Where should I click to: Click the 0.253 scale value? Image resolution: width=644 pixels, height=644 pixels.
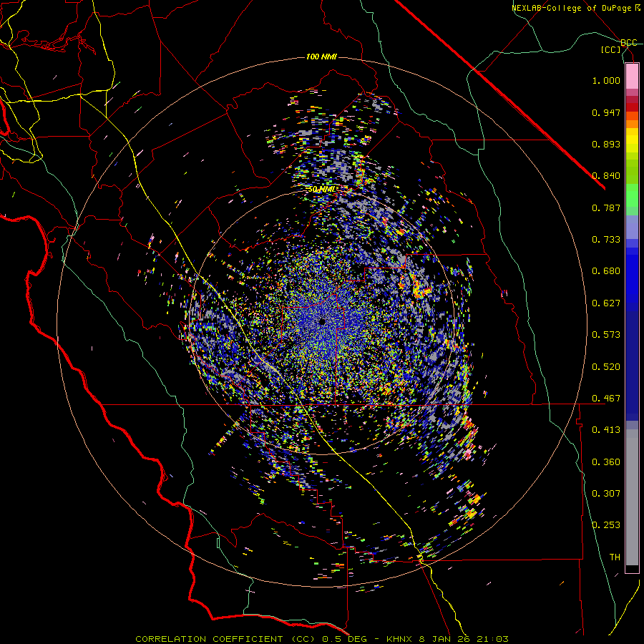[606, 525]
